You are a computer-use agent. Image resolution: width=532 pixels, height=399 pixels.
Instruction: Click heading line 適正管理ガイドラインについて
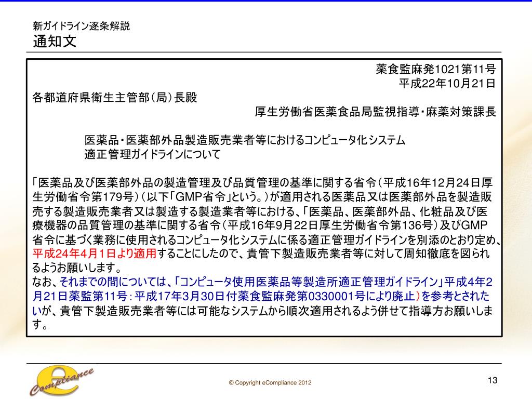tap(153, 154)
